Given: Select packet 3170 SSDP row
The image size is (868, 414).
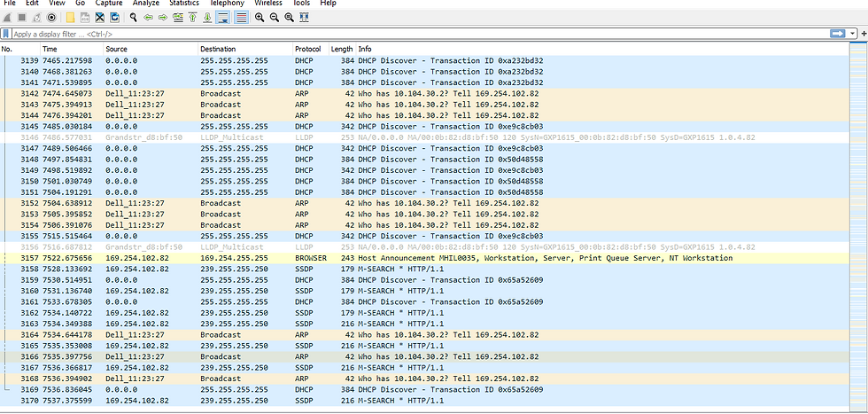Looking at the screenshot, I should pyautogui.click(x=424, y=401).
